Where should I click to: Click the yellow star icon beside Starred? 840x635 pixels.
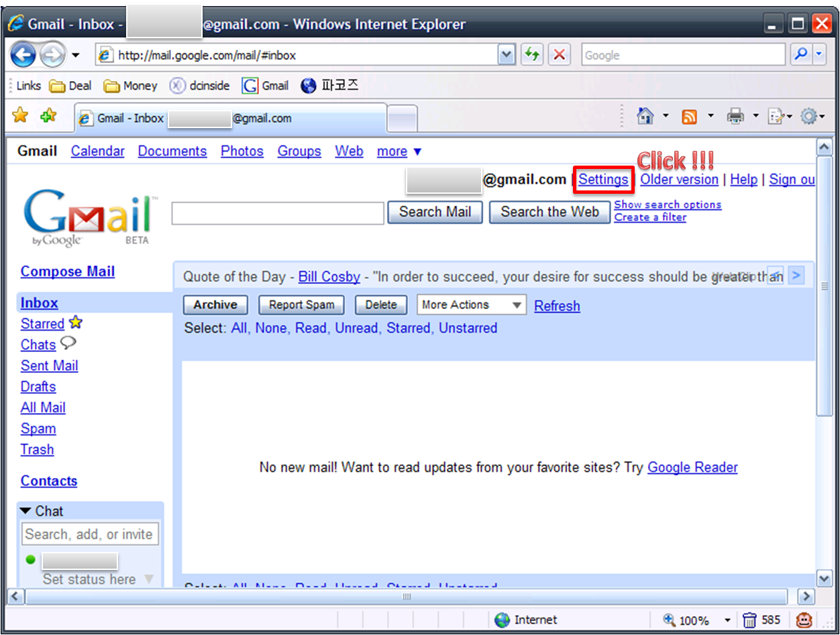tap(76, 323)
